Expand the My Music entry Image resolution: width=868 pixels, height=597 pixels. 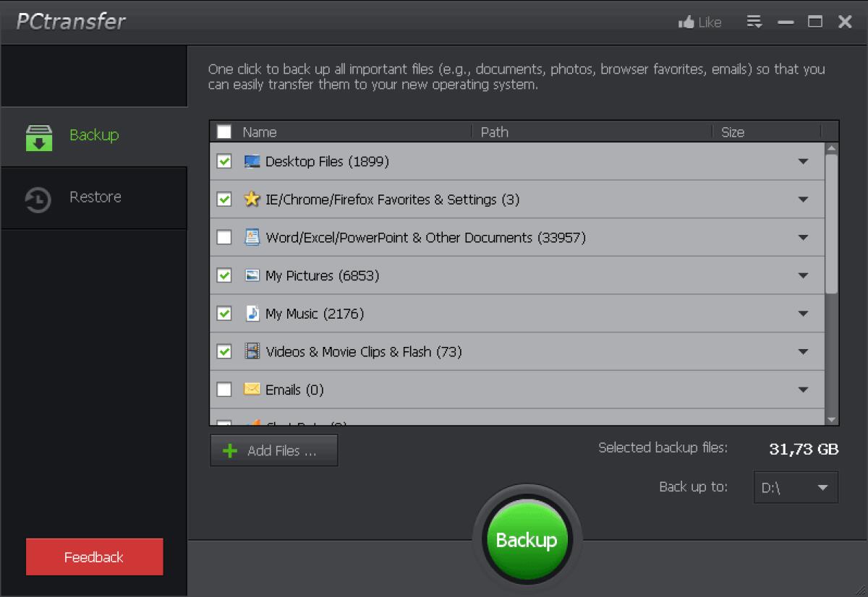[804, 314]
